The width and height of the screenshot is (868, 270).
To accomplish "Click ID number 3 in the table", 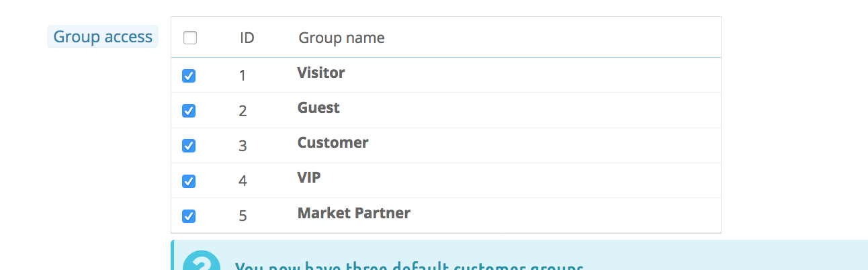I will point(243,146).
